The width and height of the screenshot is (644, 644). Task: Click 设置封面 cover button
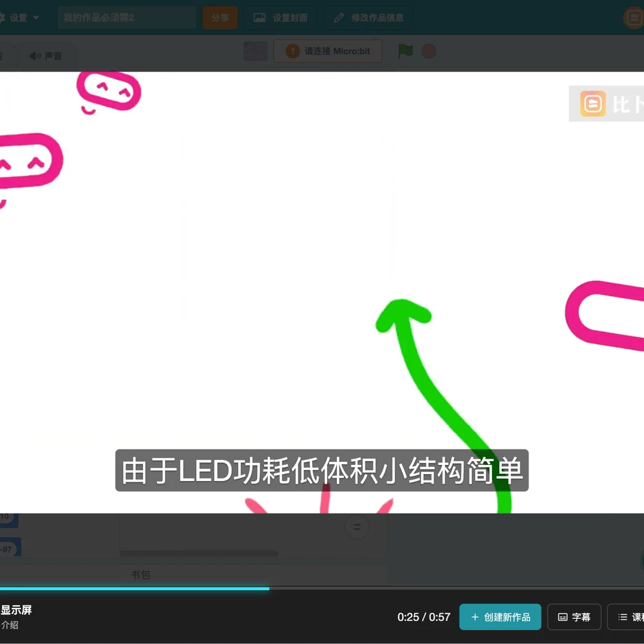point(281,17)
